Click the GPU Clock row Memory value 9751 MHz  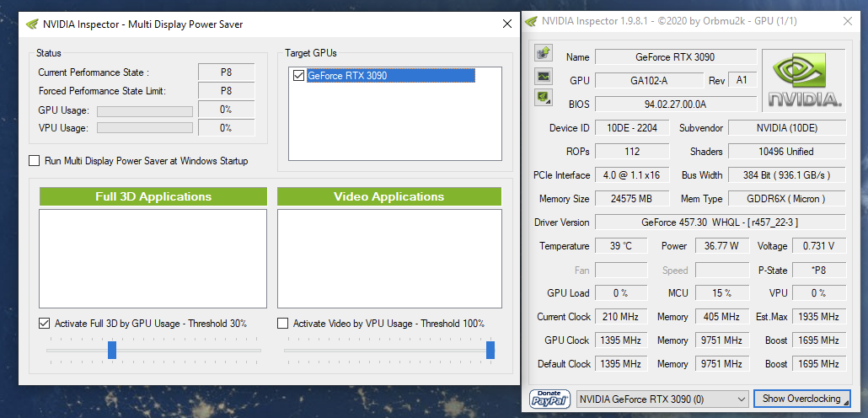click(722, 340)
